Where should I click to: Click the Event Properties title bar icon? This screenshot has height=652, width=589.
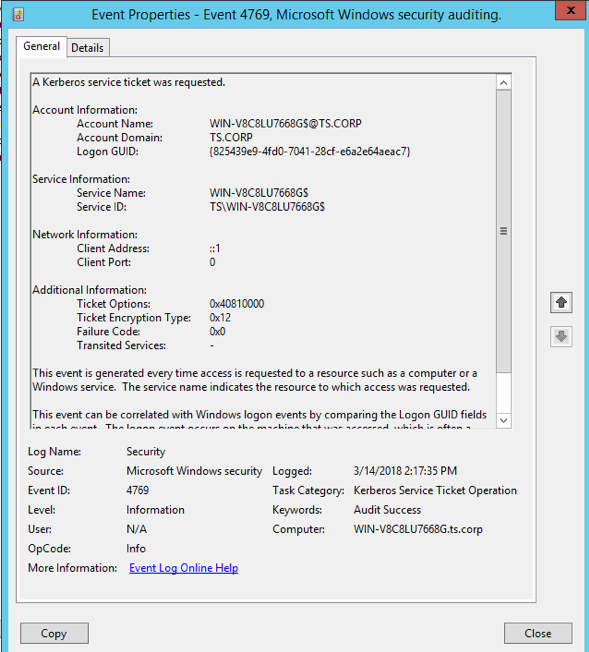click(x=18, y=14)
